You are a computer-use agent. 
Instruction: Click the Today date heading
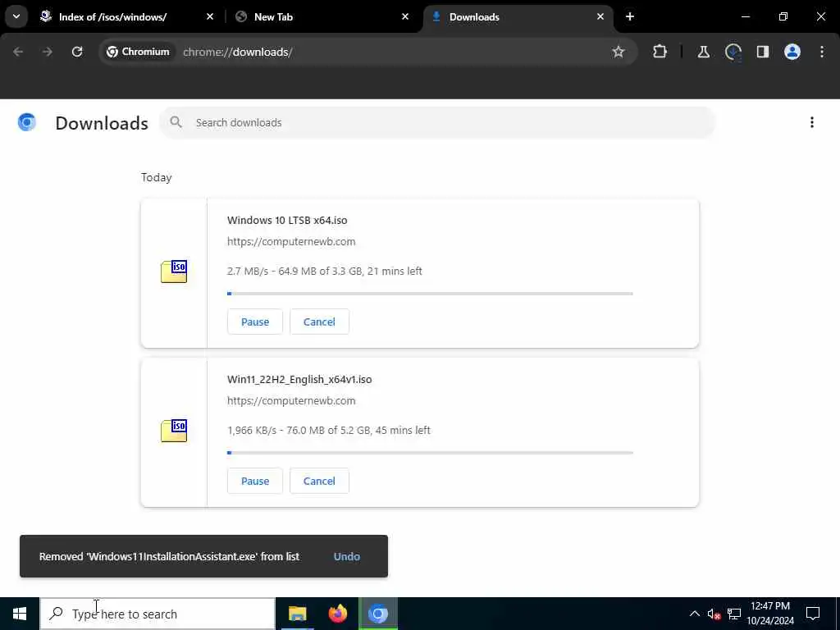[157, 177]
